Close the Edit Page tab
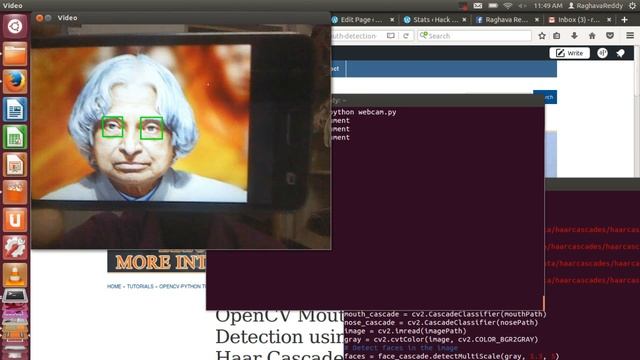Image resolution: width=640 pixels, height=360 pixels. [x=392, y=20]
